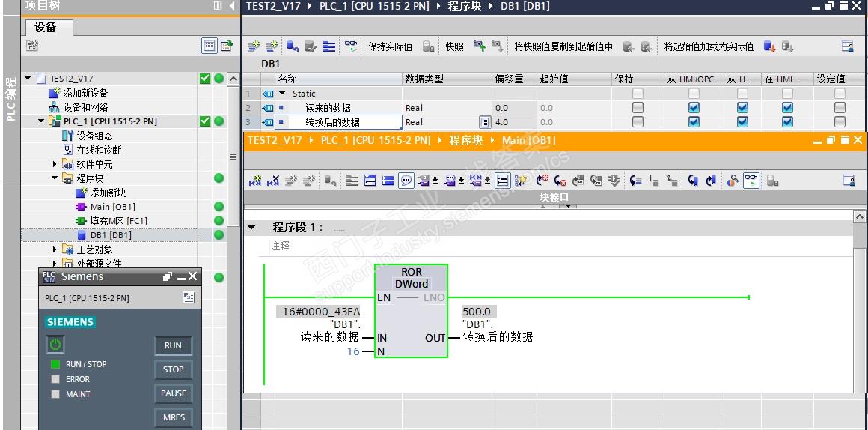Click the ROR DWord instruction block
868x430 pixels.
tap(411, 310)
